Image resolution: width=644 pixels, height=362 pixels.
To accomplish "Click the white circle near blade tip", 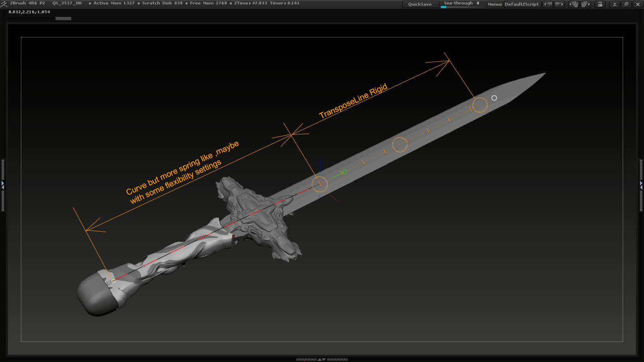I will [494, 98].
